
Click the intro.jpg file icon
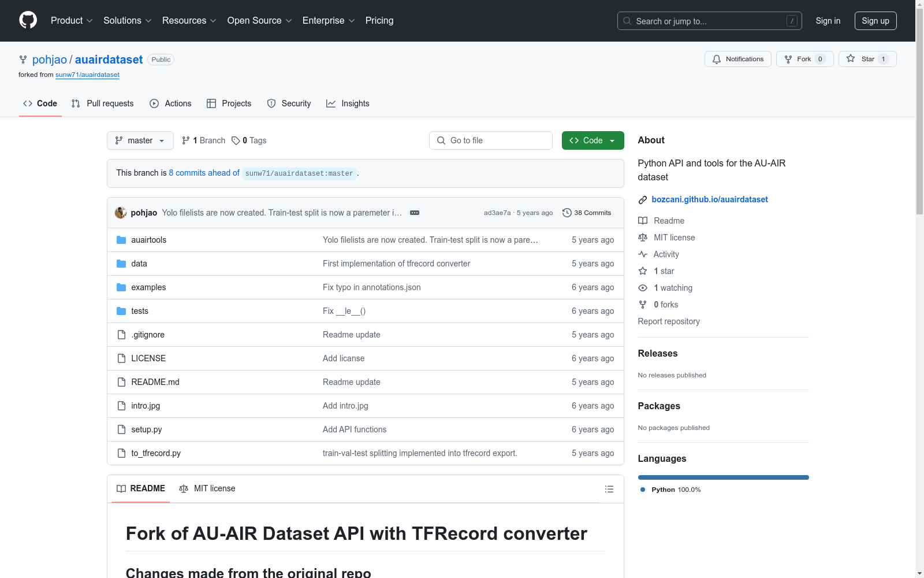point(121,406)
